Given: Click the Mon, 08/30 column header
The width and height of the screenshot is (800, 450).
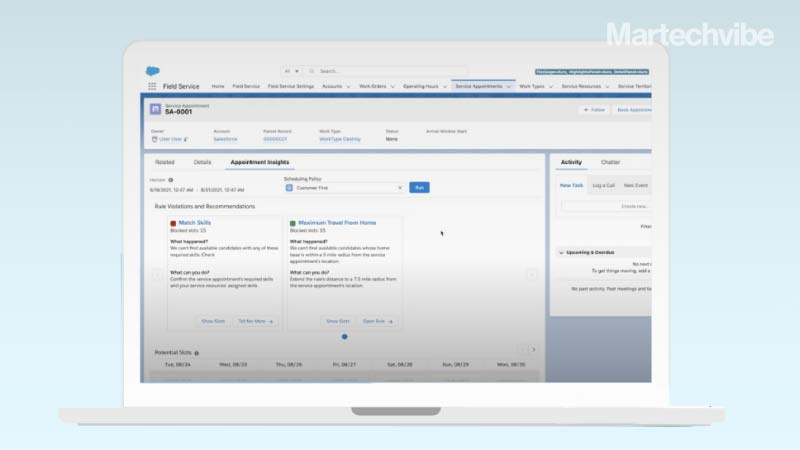Looking at the screenshot, I should coord(511,365).
